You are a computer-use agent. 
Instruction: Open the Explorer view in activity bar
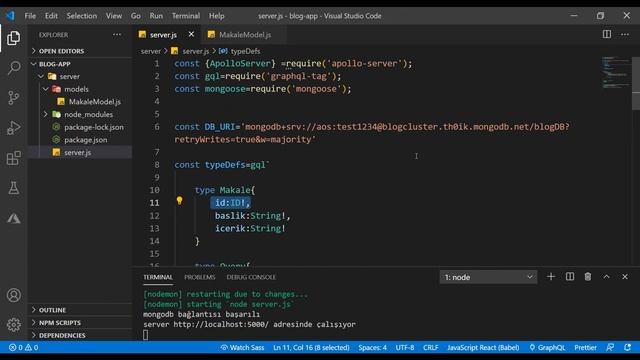(x=13, y=38)
